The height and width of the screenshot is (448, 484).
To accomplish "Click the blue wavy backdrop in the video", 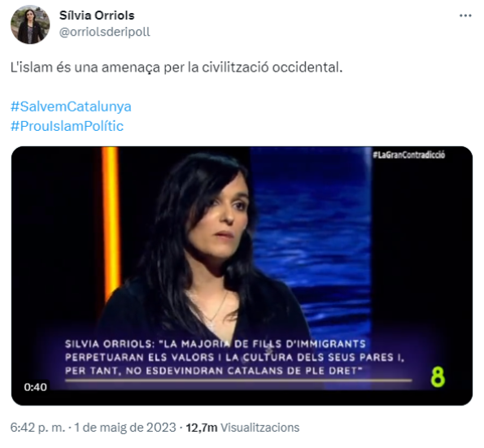I will [312, 234].
